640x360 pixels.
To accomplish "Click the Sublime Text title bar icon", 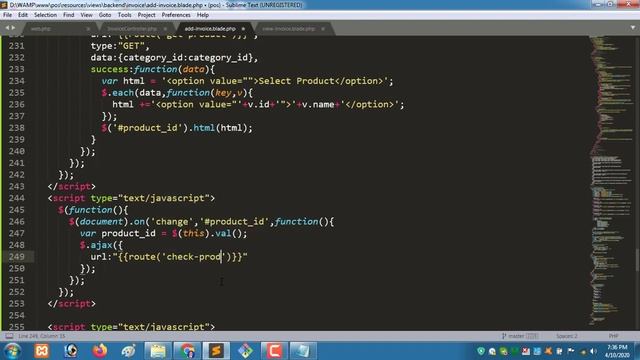I will 4,5.
